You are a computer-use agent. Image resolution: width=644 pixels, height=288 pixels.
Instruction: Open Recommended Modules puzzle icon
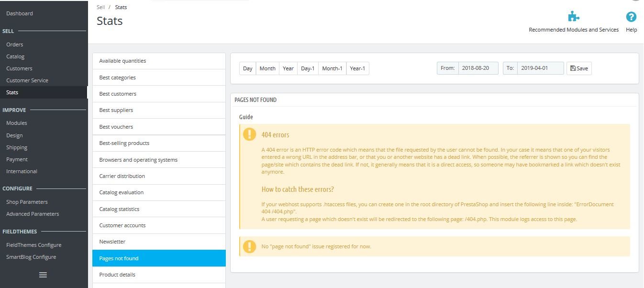[573, 17]
